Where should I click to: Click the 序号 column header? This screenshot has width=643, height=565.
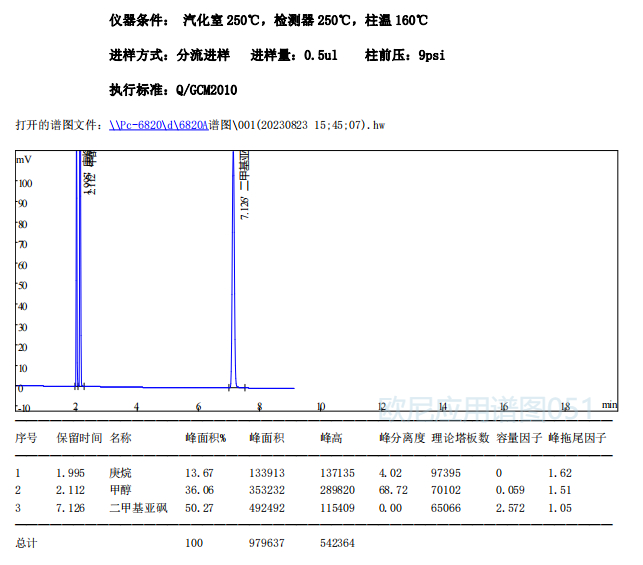pyautogui.click(x=26, y=438)
